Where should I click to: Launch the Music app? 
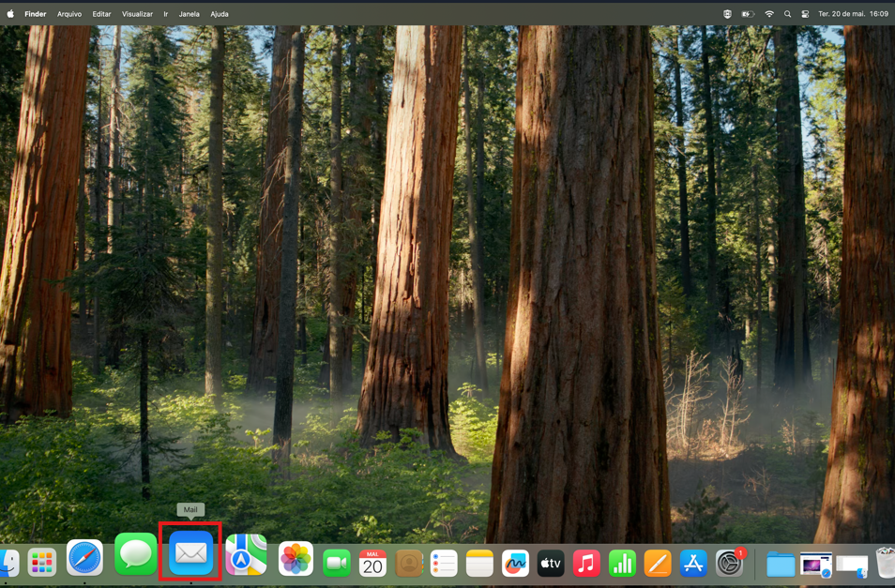click(x=586, y=563)
